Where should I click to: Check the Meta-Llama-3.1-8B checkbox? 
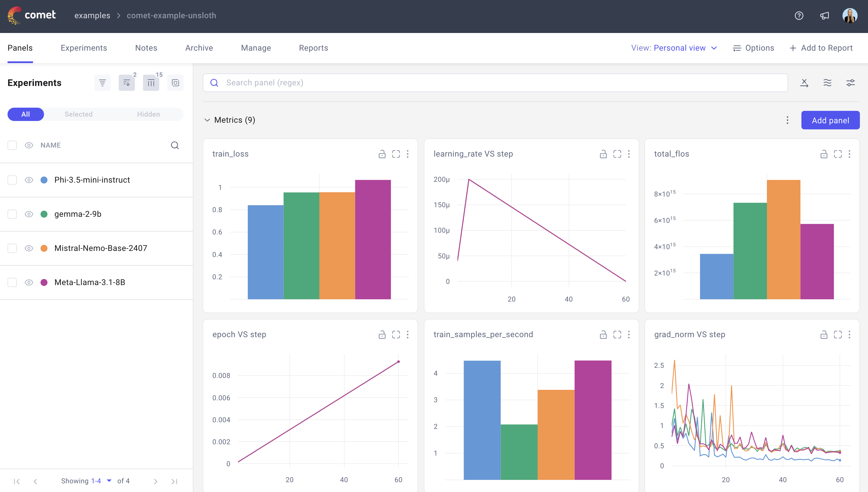[12, 282]
